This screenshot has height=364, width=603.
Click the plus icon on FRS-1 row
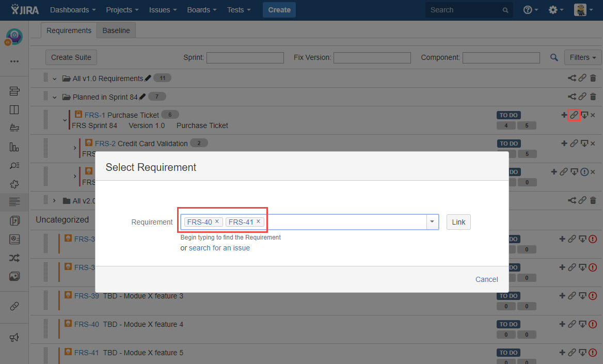point(564,115)
